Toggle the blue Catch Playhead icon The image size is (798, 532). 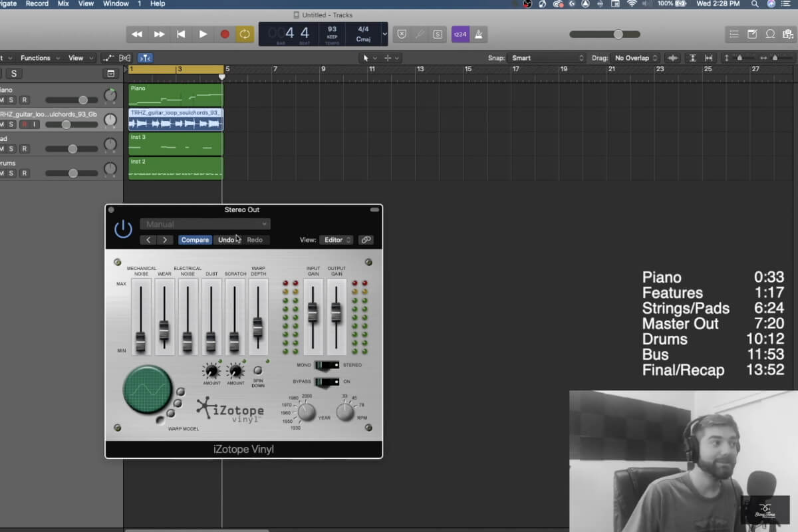tap(146, 58)
